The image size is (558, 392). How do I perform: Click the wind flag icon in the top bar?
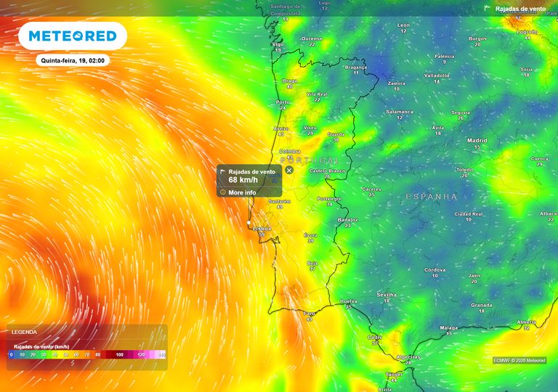(488, 9)
